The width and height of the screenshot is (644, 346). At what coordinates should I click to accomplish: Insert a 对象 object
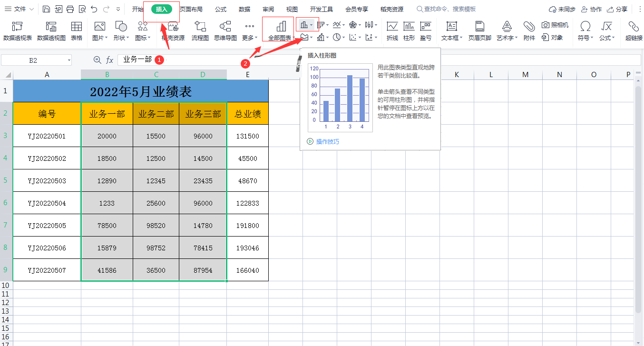tap(553, 37)
